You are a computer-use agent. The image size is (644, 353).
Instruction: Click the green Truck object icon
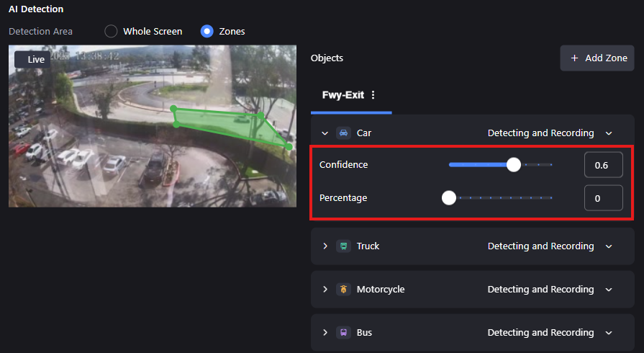coord(343,246)
